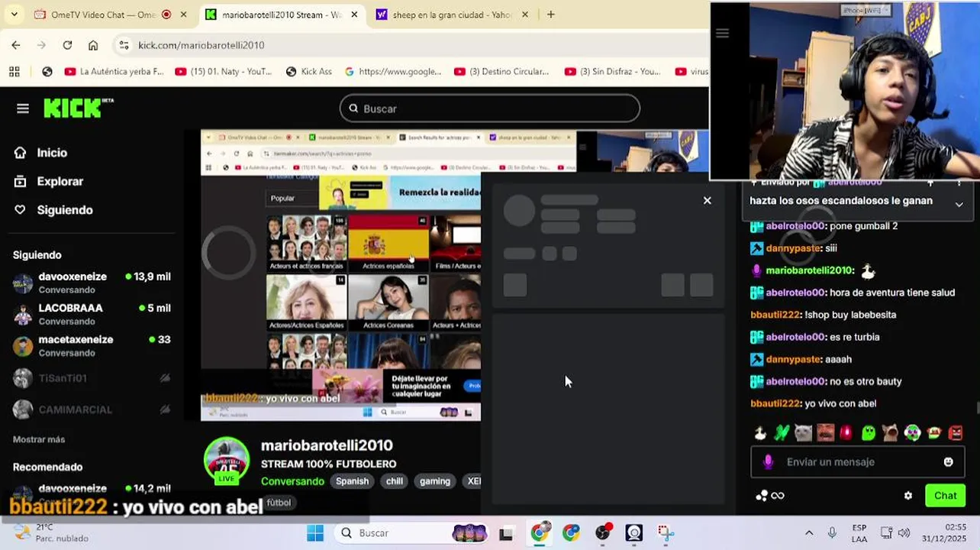
Task: Open the emoji picker smiley in chat box
Action: coord(949,462)
